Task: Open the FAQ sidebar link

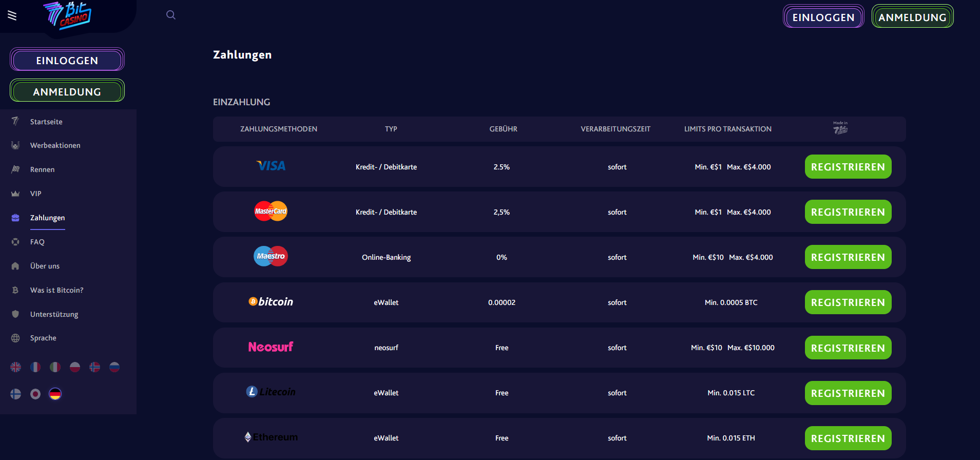Action: pos(37,242)
